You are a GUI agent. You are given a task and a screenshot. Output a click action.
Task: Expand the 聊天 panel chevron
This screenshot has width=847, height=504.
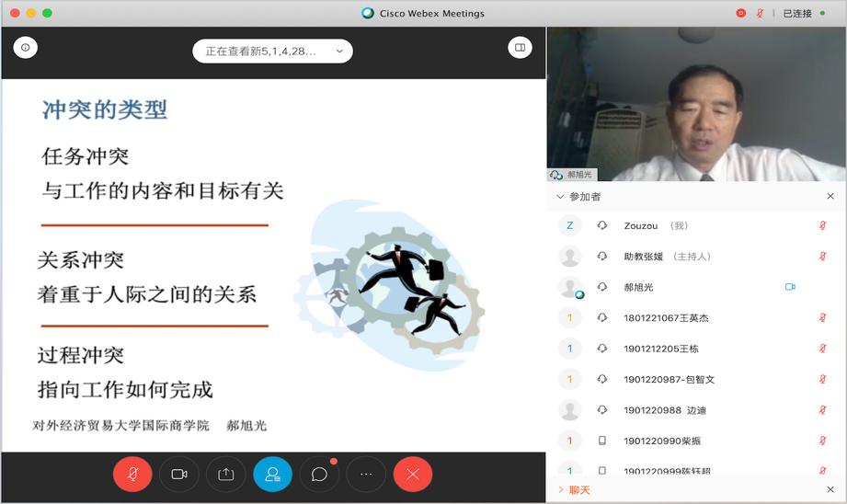click(x=560, y=490)
